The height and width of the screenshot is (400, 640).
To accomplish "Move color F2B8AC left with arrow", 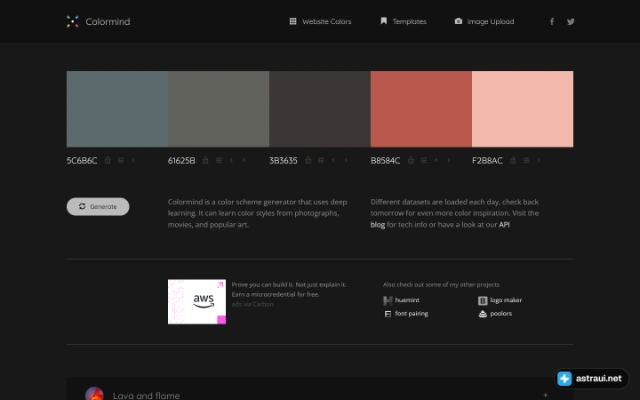I will pos(539,160).
